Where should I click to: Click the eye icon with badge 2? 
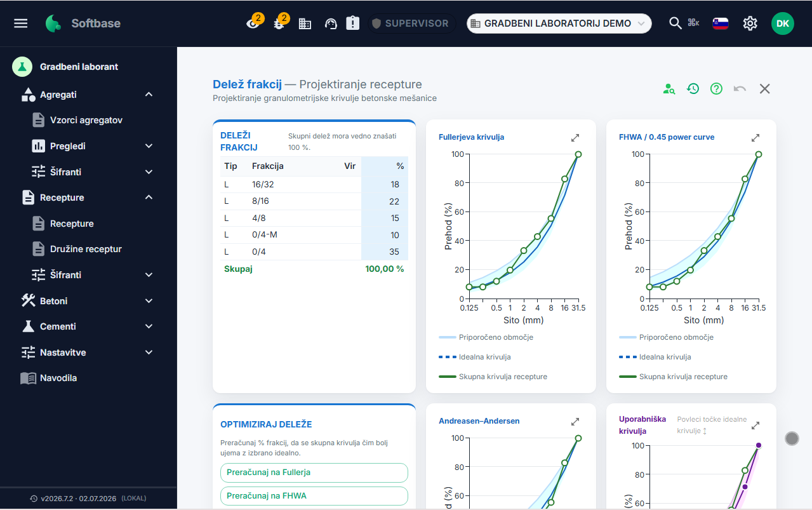coord(253,23)
